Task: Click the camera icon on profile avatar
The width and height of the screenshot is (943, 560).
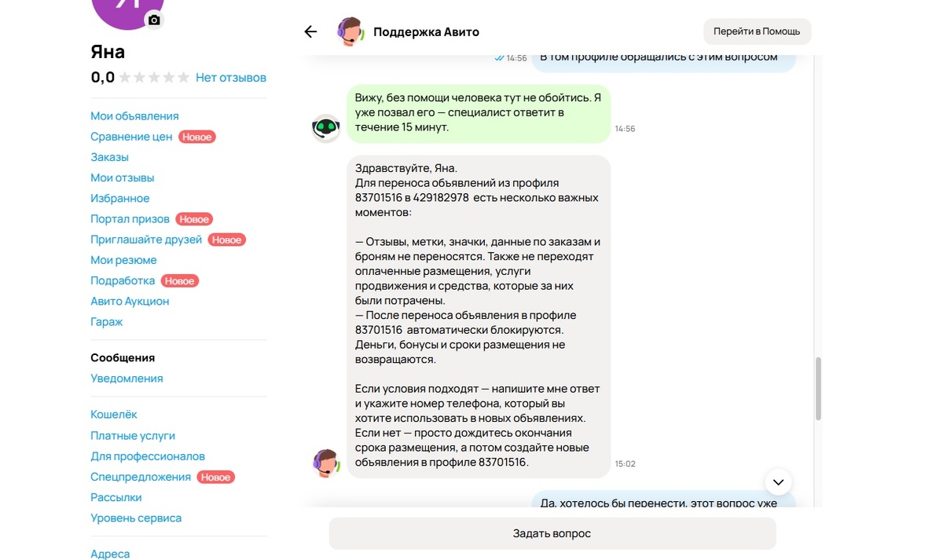Action: pos(154,20)
